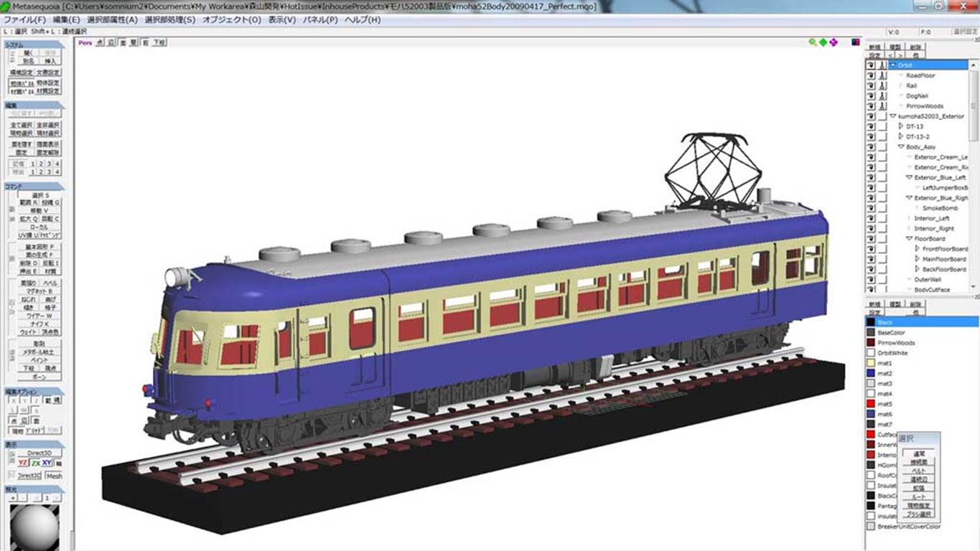Toggle visibility of the DogNail object

point(871,95)
